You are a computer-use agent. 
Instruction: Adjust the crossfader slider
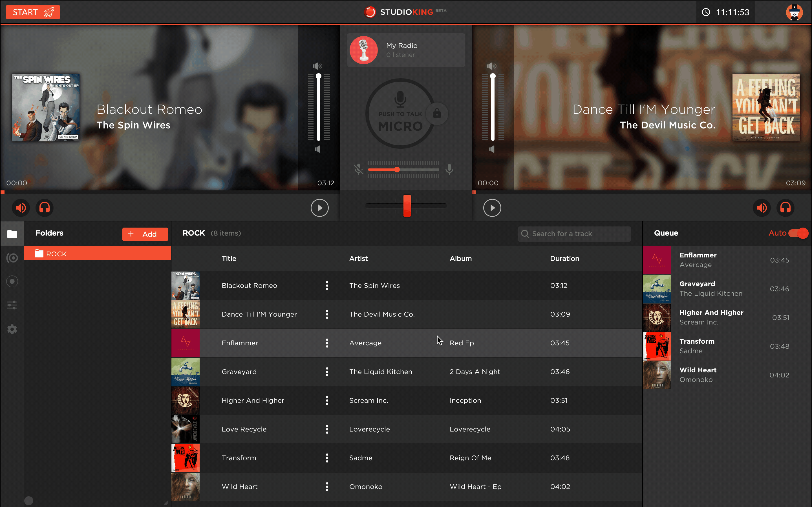(407, 206)
